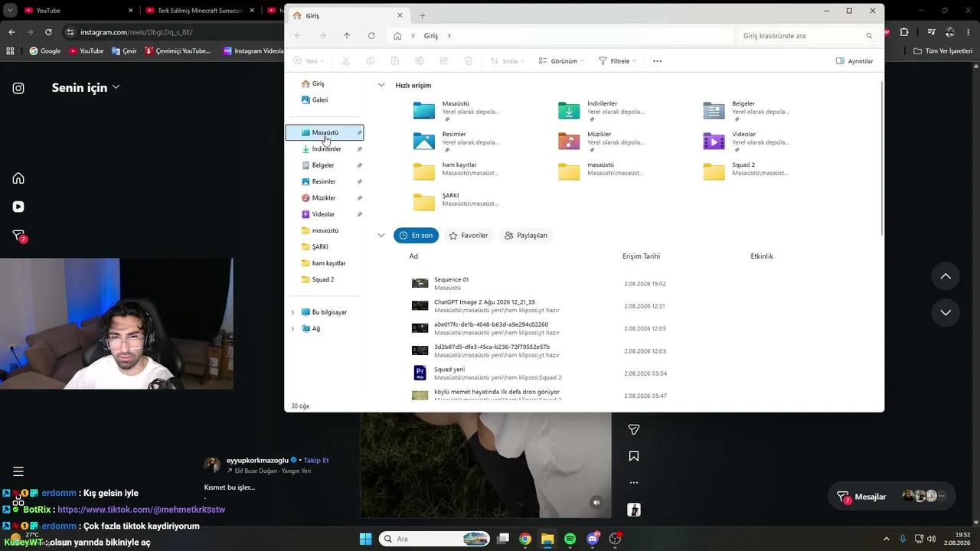Refresh the File Explorer view
This screenshot has height=551, width=980.
(371, 36)
